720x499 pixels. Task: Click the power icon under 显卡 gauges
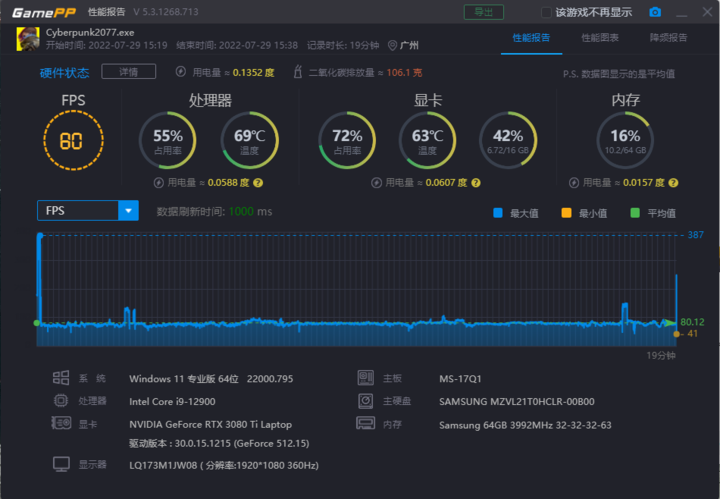tap(376, 183)
